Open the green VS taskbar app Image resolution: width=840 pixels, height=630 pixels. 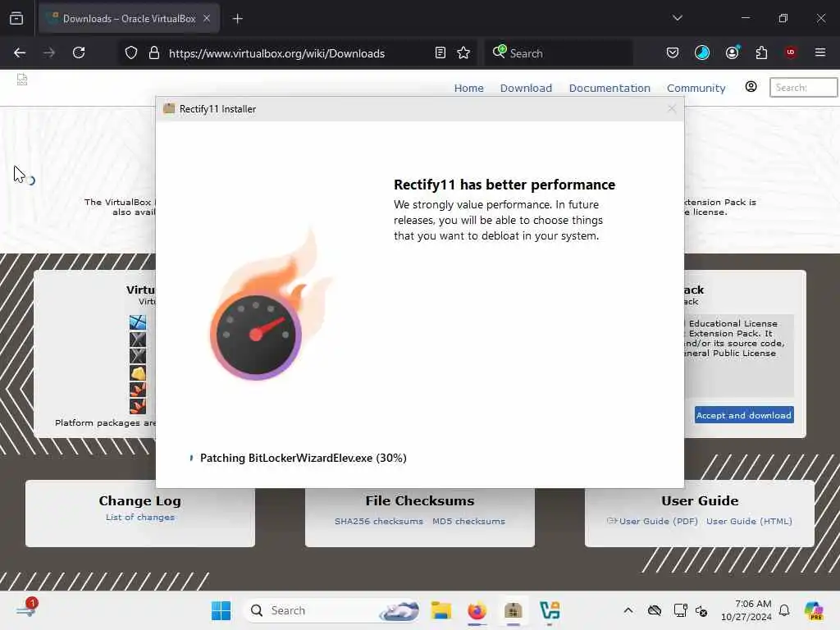550,610
